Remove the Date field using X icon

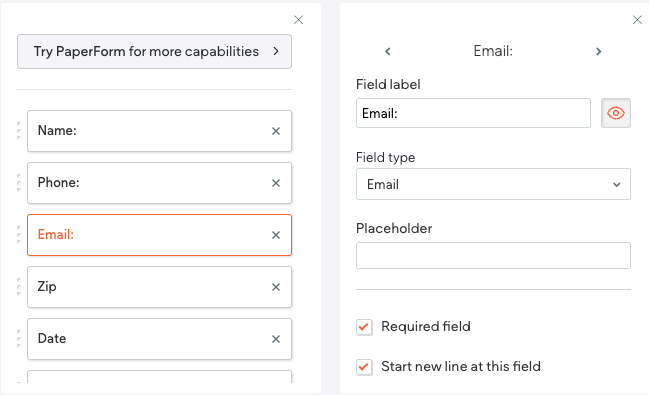click(276, 339)
